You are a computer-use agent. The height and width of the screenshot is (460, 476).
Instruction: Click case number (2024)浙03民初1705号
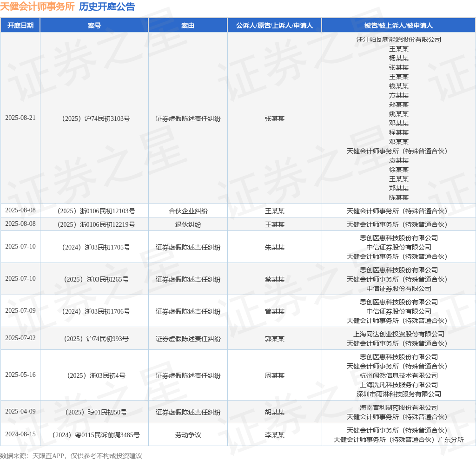click(x=96, y=247)
